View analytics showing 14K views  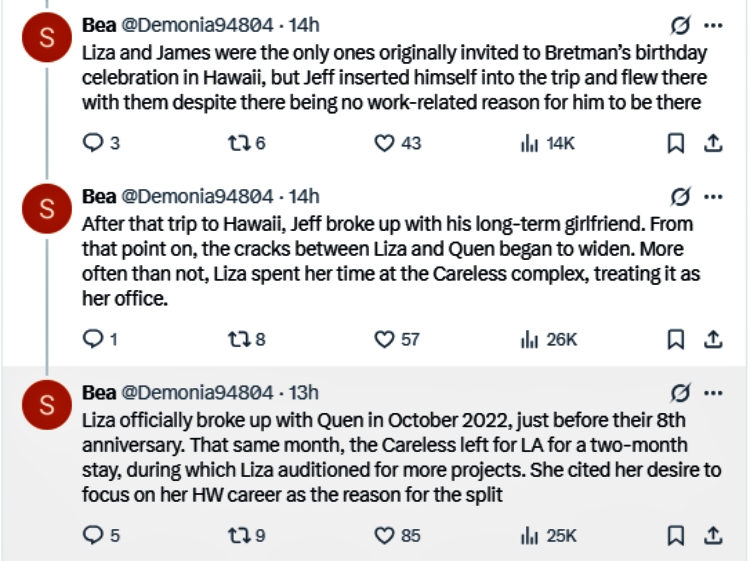tap(547, 143)
